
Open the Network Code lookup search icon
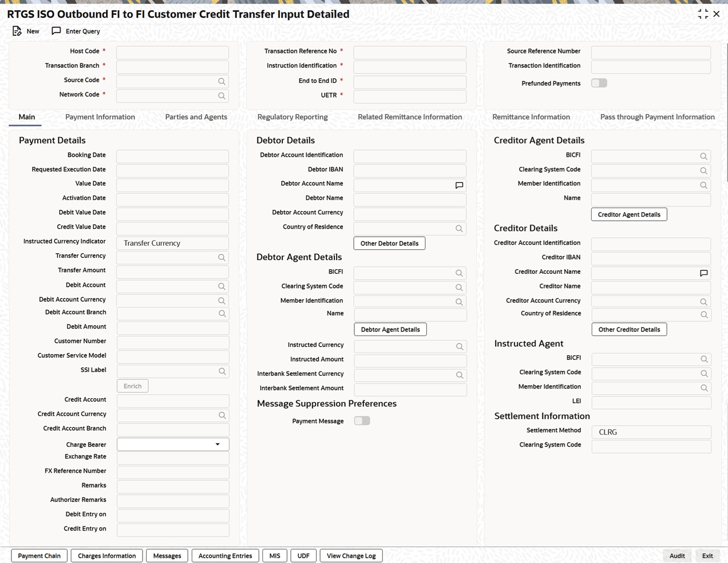click(x=222, y=96)
